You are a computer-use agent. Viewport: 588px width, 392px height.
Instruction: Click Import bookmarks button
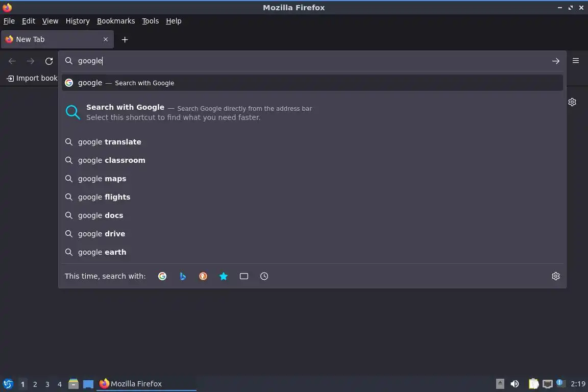tap(32, 78)
